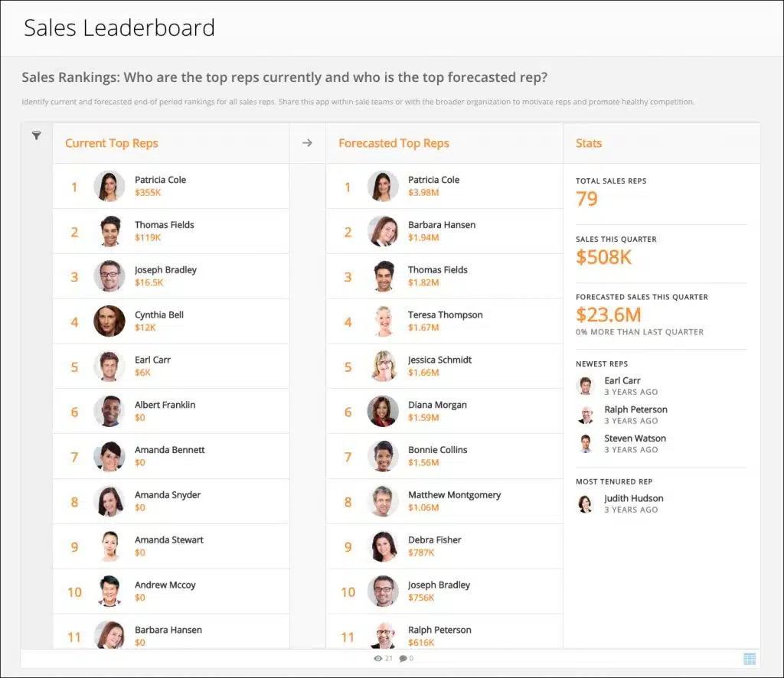Click Thomas Fields' avatar in Current Top Reps
This screenshot has height=678, width=784.
[x=109, y=231]
